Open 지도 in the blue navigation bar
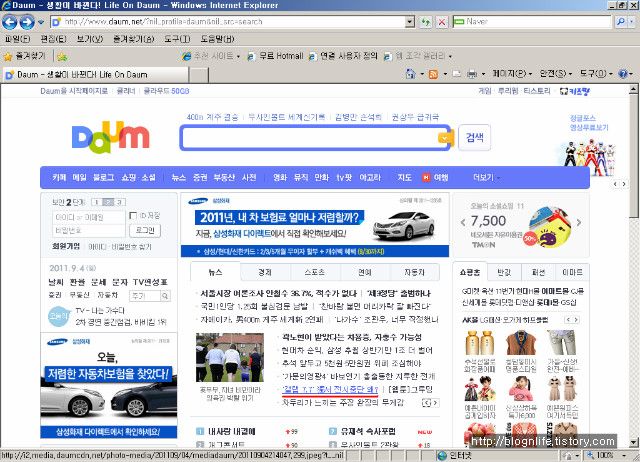This screenshot has height=462, width=640. (x=404, y=177)
